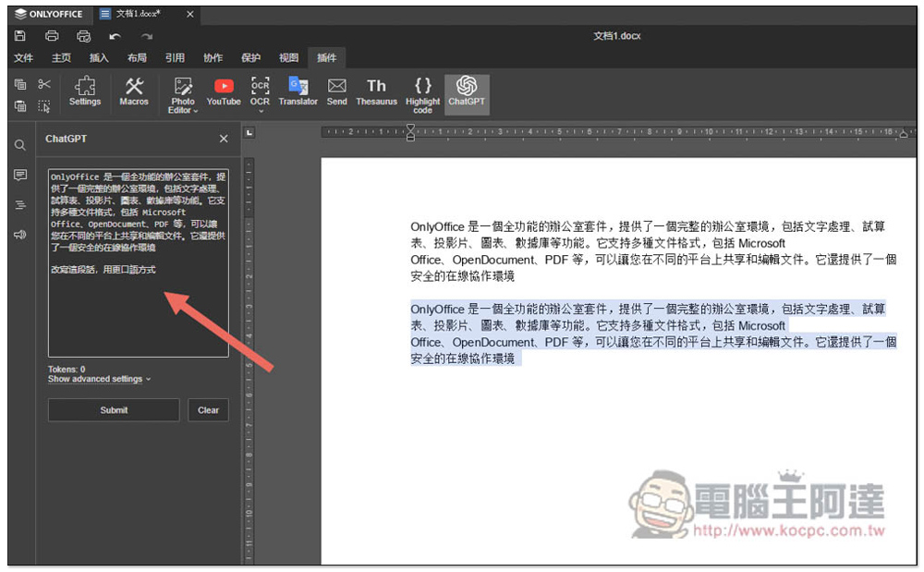Open the Highlight code plugin
This screenshot has height=572, width=924.
tap(422, 95)
